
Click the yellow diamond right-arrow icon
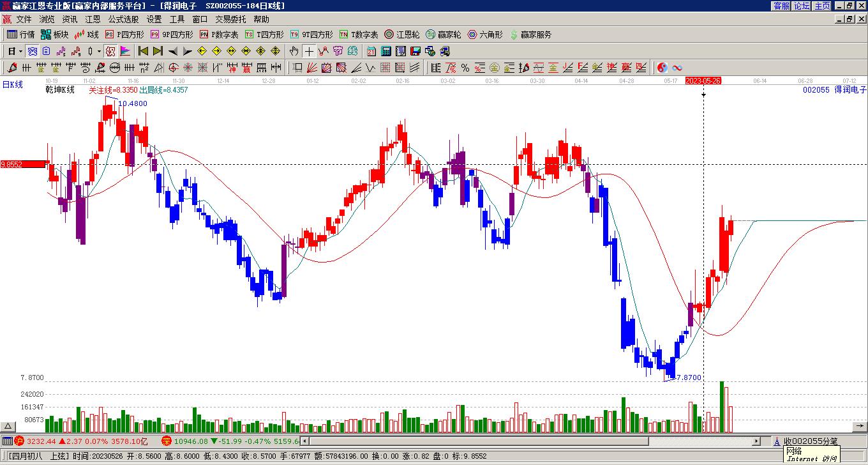(x=216, y=51)
